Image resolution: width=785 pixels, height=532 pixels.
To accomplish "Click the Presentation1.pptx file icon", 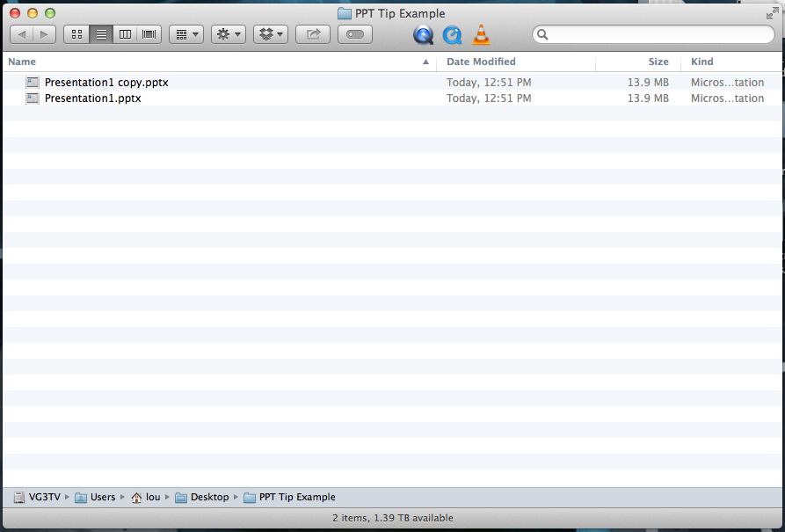I will pos(33,98).
